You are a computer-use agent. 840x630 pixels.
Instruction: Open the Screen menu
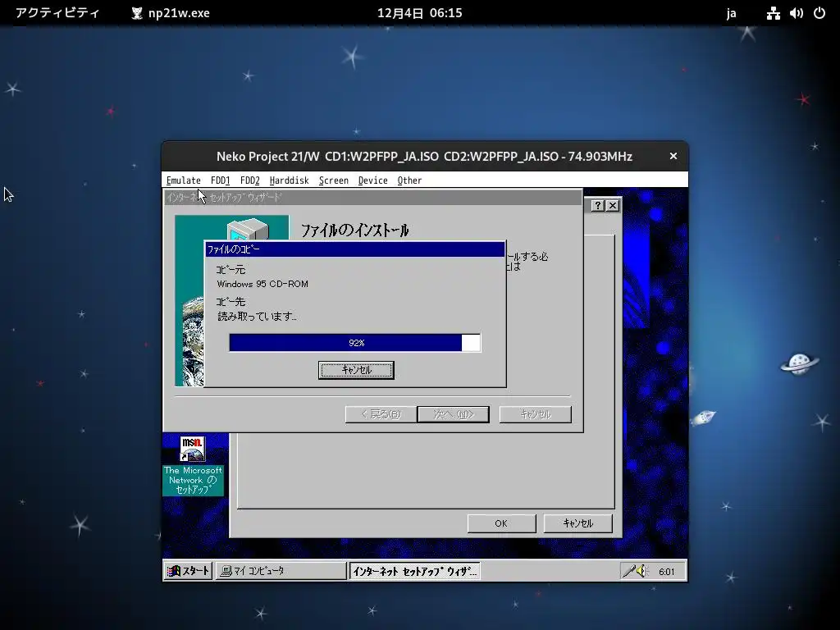(x=333, y=180)
